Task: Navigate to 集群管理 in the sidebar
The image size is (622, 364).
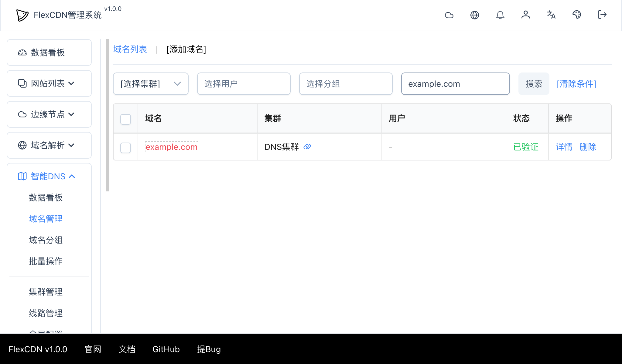Action: tap(45, 292)
